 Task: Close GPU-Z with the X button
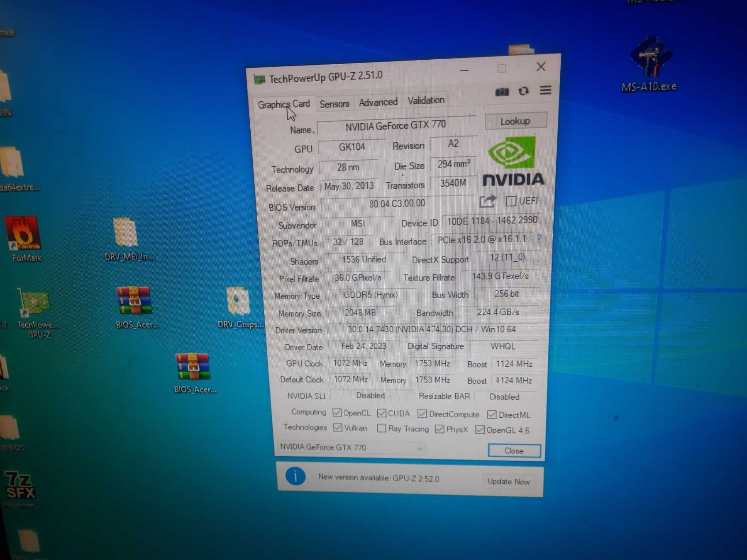tap(540, 67)
